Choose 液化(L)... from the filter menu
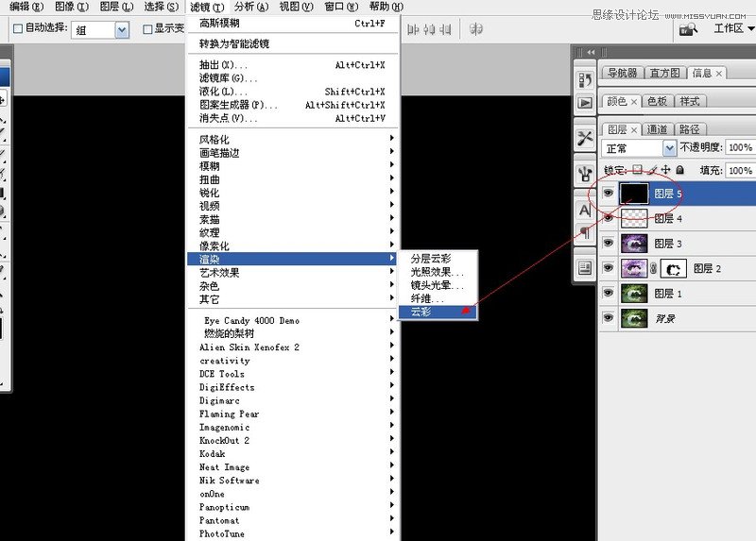This screenshot has width=756, height=541. point(292,92)
